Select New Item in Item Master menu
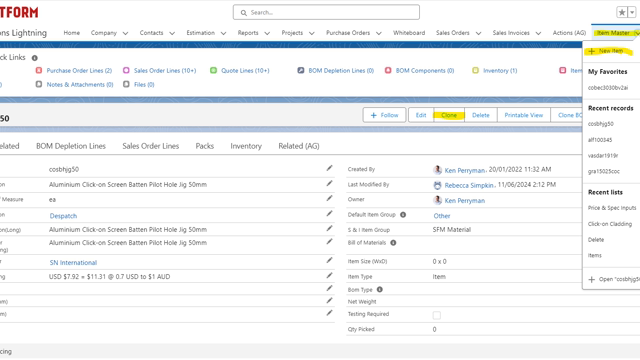 click(611, 51)
